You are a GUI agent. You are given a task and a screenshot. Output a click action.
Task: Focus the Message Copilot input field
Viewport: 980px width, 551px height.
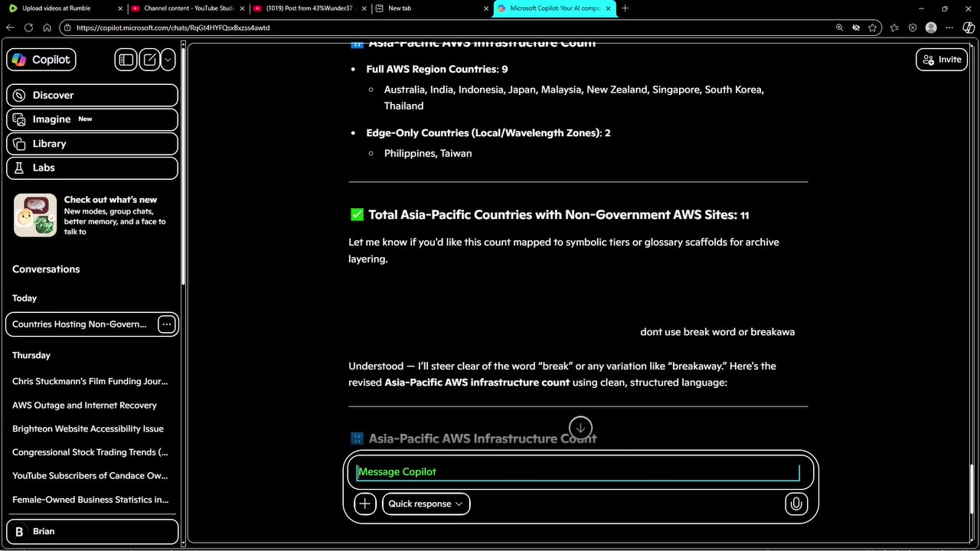coord(578,472)
